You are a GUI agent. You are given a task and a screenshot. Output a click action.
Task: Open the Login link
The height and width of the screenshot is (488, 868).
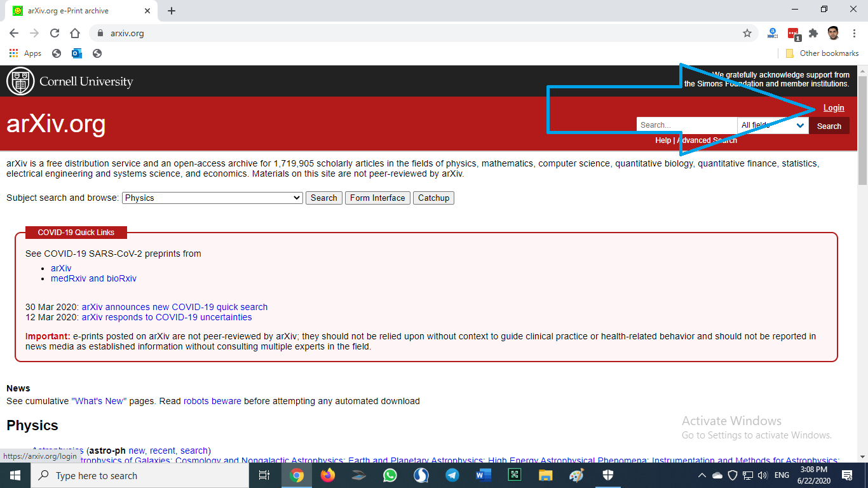(834, 108)
